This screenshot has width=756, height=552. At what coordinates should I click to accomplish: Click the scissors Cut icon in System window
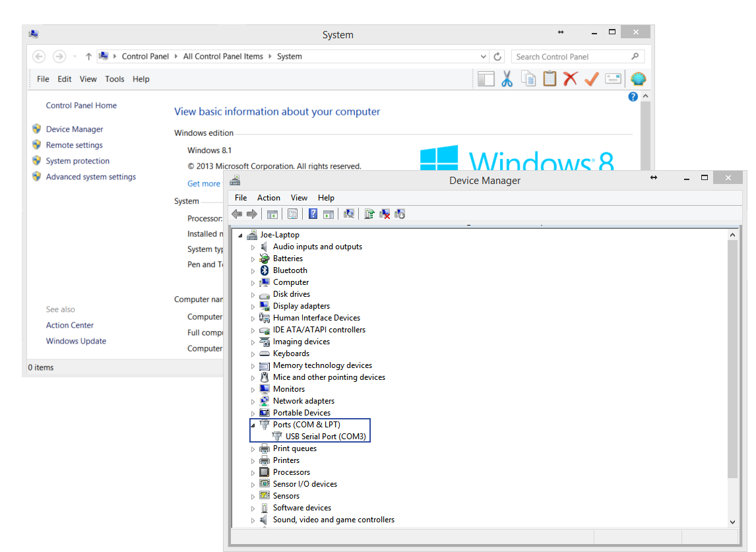[x=507, y=78]
